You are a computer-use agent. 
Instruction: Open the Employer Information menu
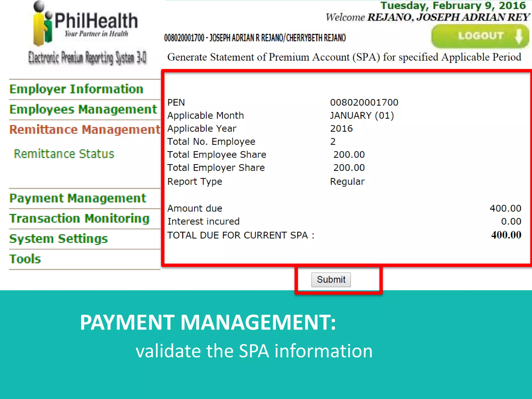pyautogui.click(x=76, y=89)
